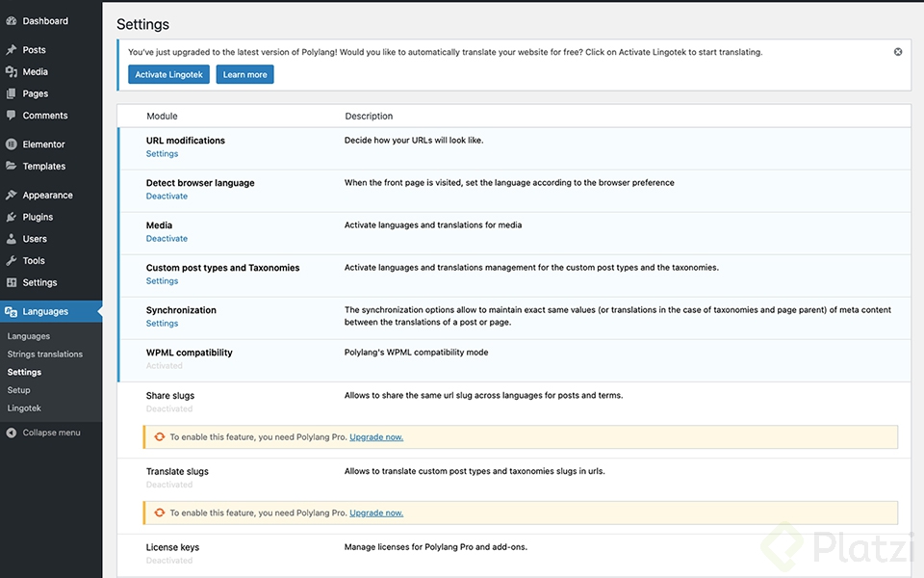Screen dimensions: 924x578
Task: Click 'Activate languages and translations for media' text
Action: 433,224
